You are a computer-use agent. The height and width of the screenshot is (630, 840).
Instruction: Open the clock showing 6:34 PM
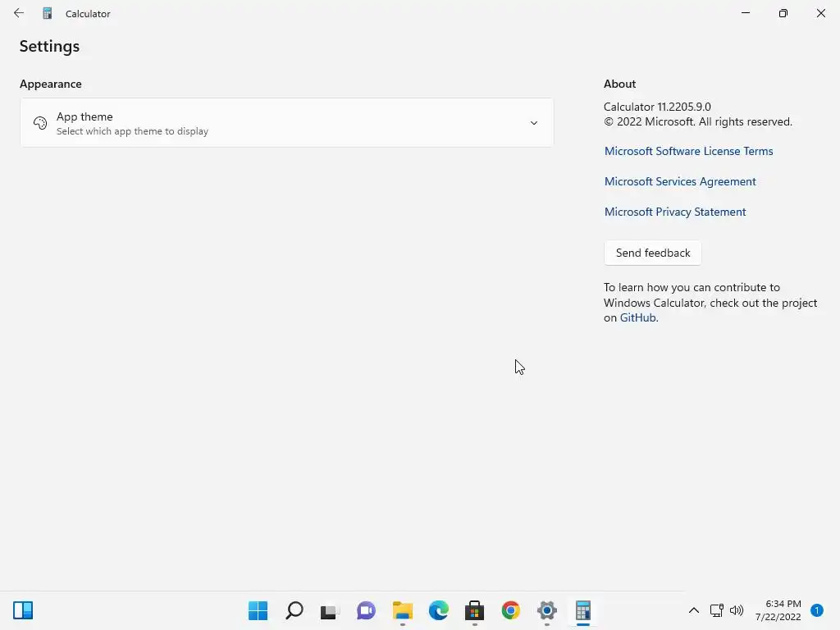(x=778, y=610)
